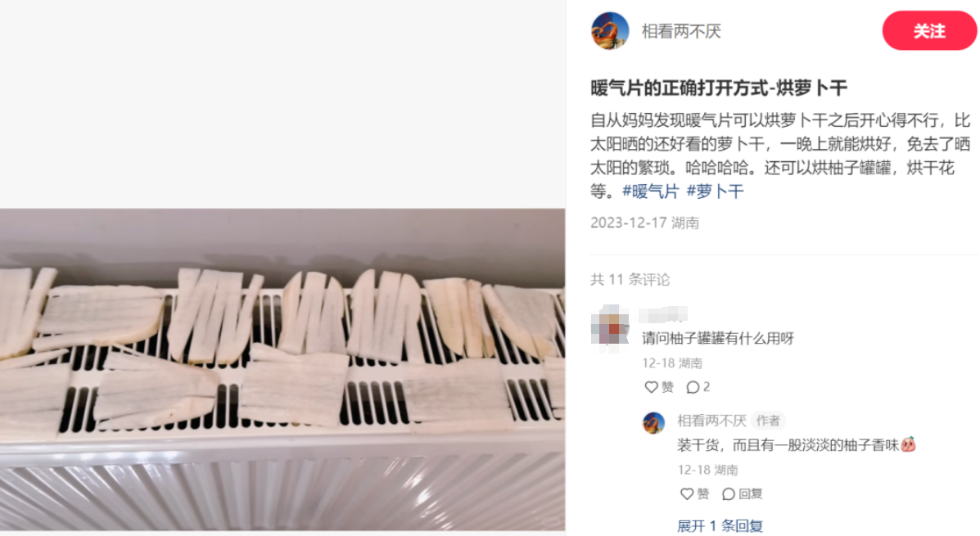Expand replies via 展开 1 条回复

720,526
